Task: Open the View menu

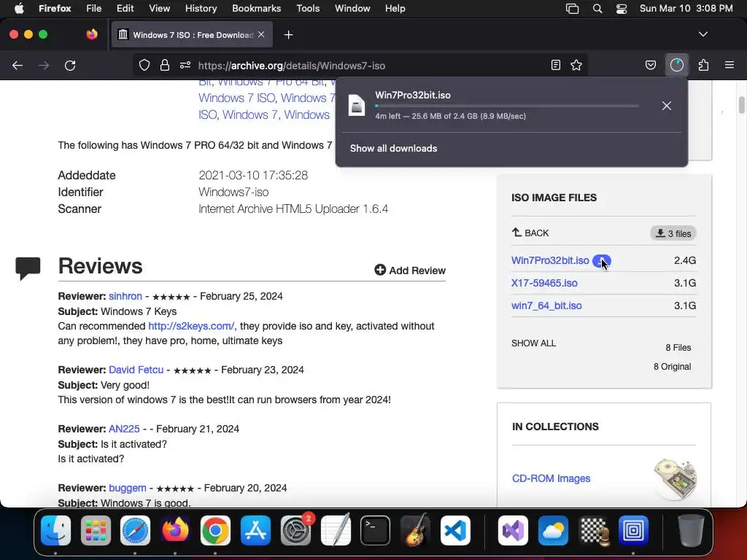Action: tap(160, 9)
